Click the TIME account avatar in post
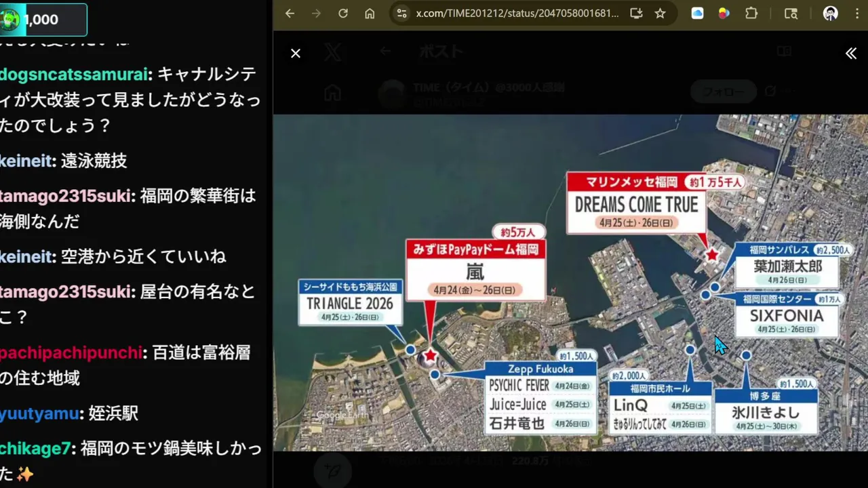 click(x=391, y=94)
